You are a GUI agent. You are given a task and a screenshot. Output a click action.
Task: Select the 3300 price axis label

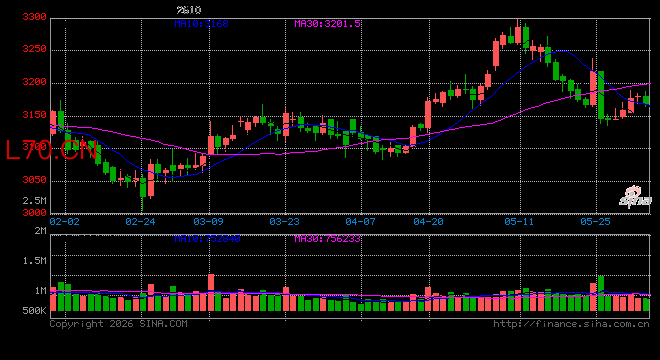point(35,17)
